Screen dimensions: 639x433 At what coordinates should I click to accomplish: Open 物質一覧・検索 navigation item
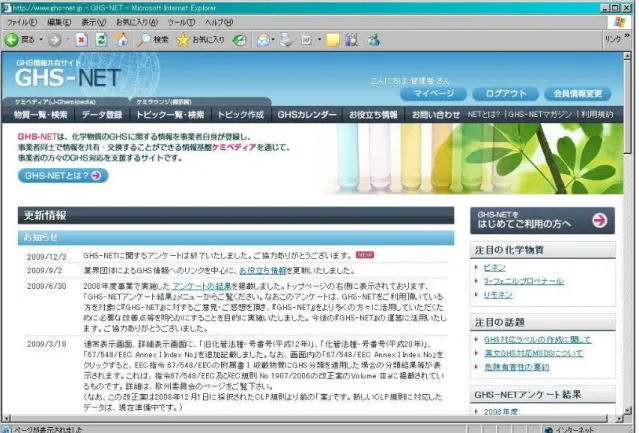(40, 115)
